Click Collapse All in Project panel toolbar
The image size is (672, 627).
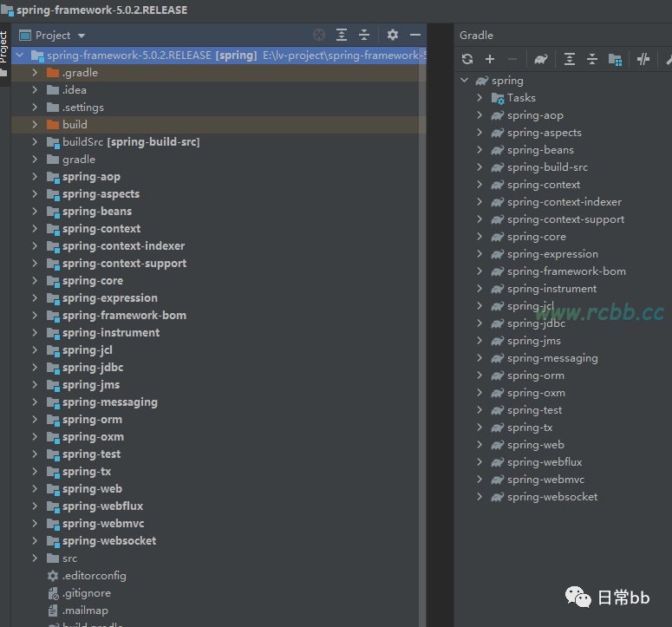(x=364, y=35)
